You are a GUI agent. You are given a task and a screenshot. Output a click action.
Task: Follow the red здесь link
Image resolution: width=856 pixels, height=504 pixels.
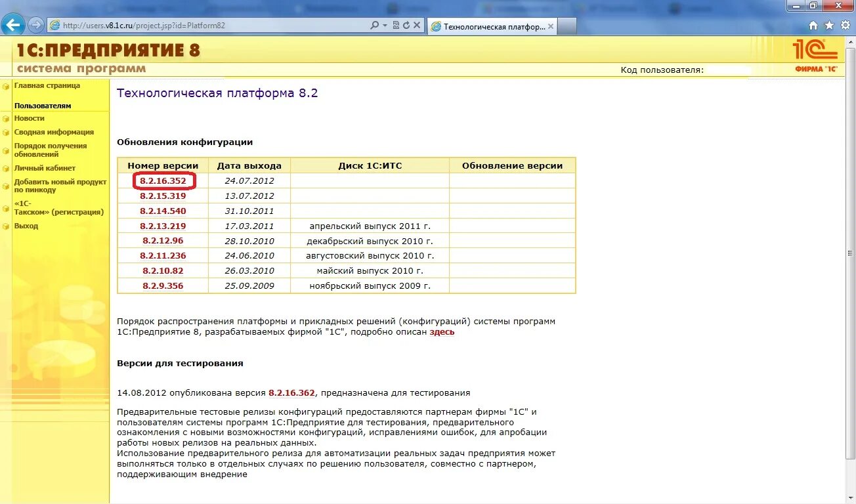(x=442, y=331)
